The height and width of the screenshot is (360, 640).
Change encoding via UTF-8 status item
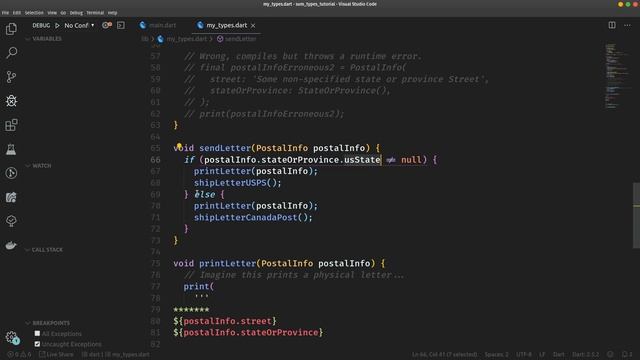[x=524, y=354]
